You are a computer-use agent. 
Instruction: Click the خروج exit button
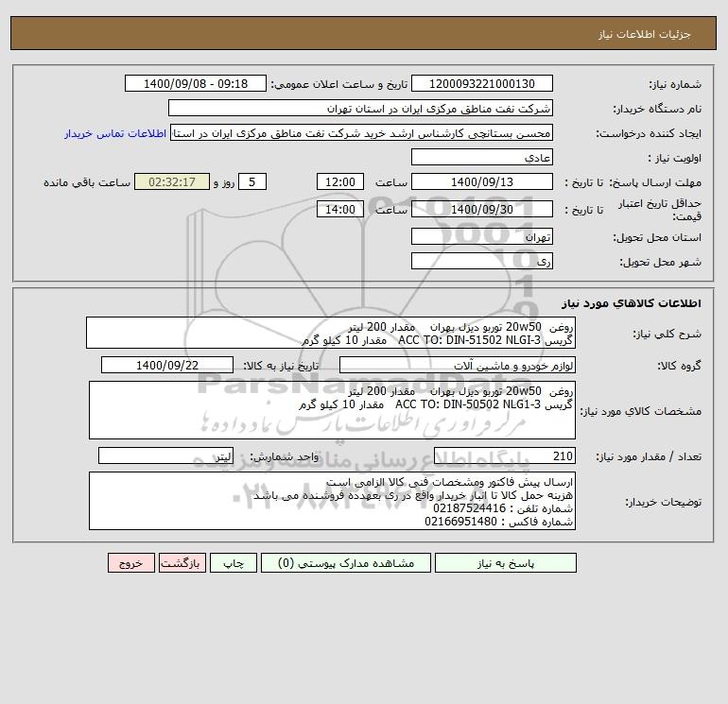(x=130, y=563)
